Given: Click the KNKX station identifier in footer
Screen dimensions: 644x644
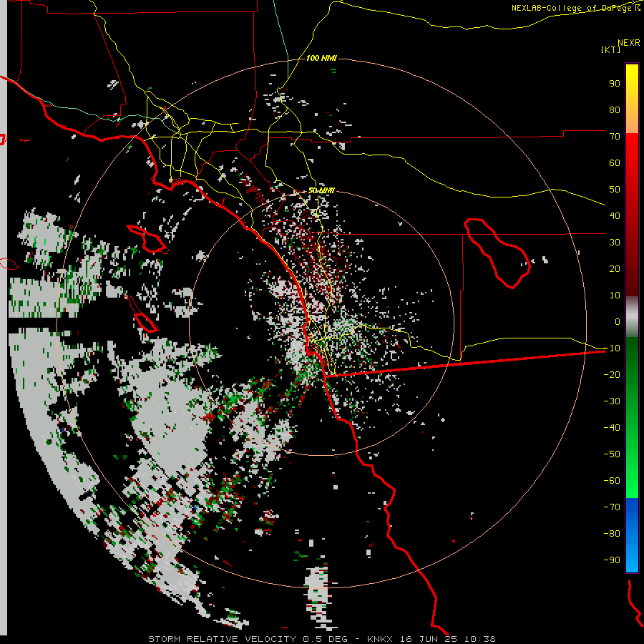Looking at the screenshot, I should pos(380,639).
